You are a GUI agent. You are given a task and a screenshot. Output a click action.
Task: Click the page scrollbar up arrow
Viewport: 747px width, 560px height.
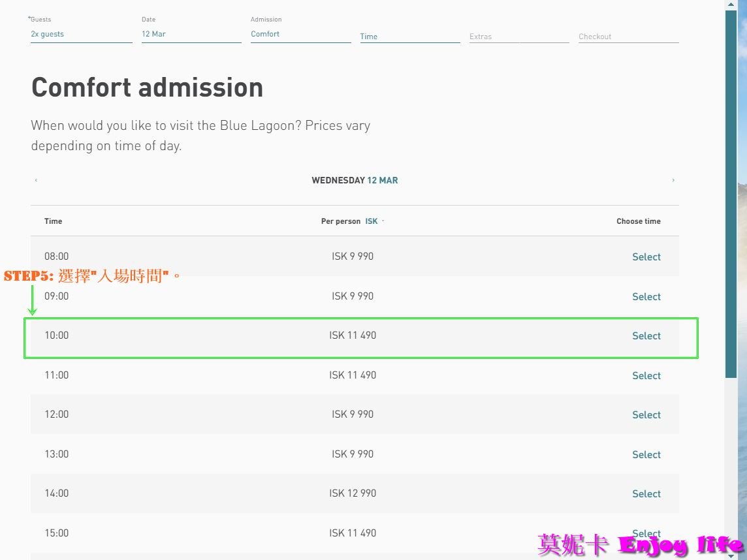click(x=731, y=5)
